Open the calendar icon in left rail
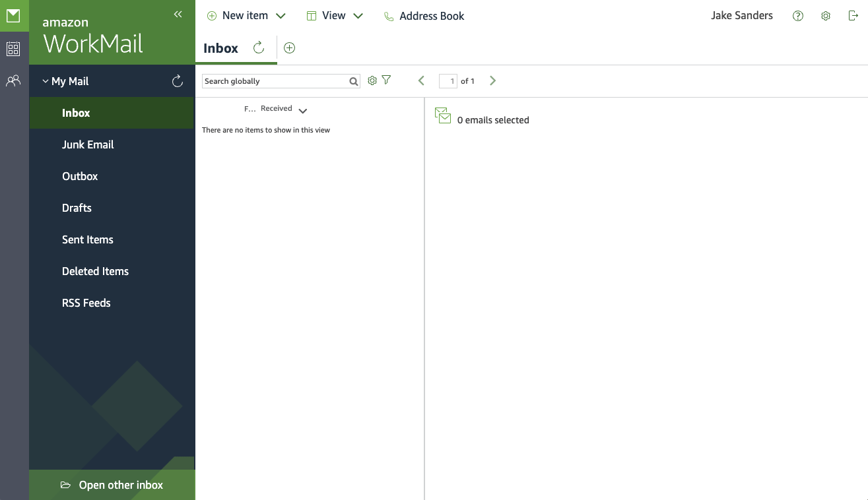The image size is (868, 500). [x=13, y=49]
